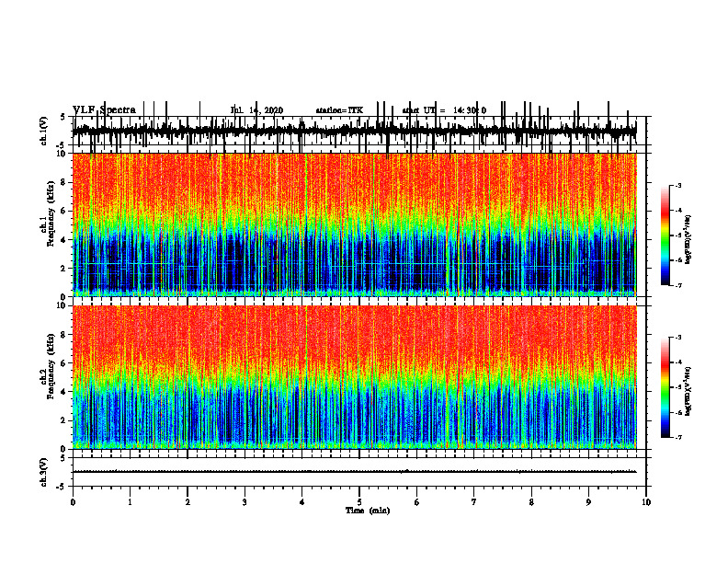Click the time axis tick label "2"

[x=188, y=502]
